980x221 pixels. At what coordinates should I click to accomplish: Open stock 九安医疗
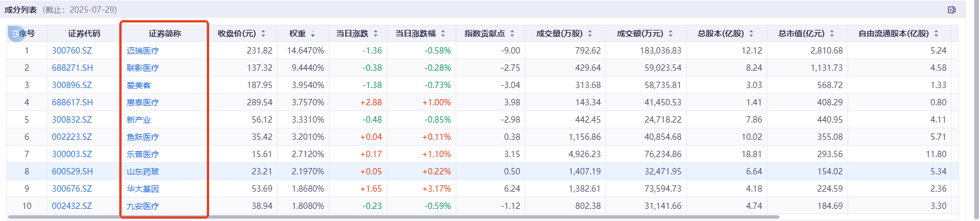point(143,206)
